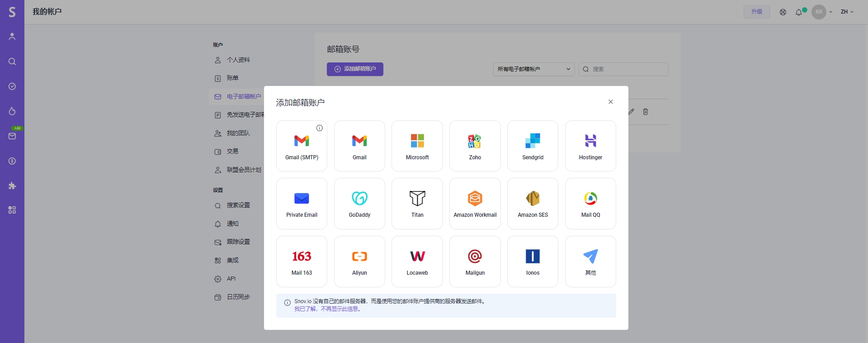Select the Mailgun provider card
This screenshot has width=868, height=343.
click(x=475, y=262)
